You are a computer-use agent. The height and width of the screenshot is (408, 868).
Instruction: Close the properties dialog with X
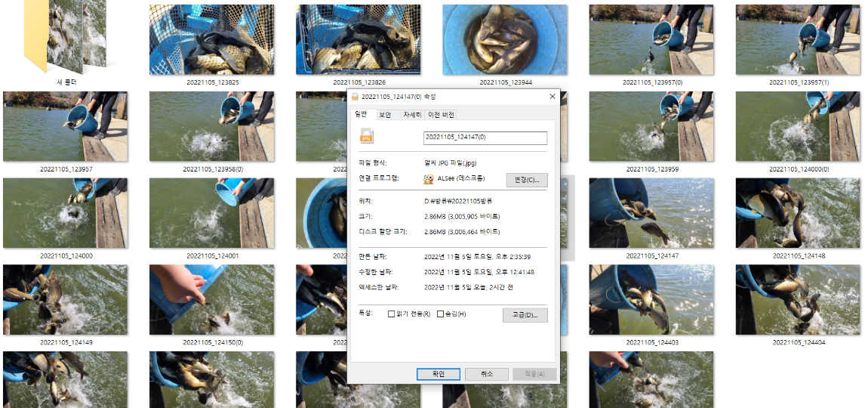click(552, 97)
